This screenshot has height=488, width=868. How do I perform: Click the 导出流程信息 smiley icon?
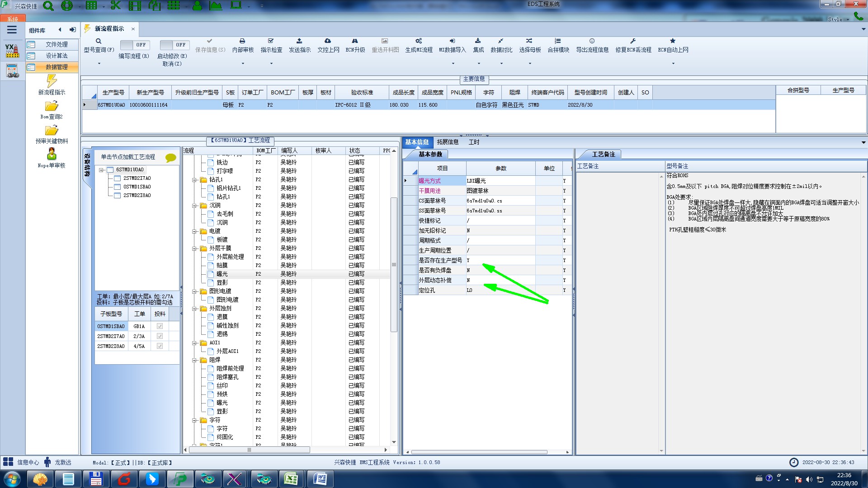592,41
